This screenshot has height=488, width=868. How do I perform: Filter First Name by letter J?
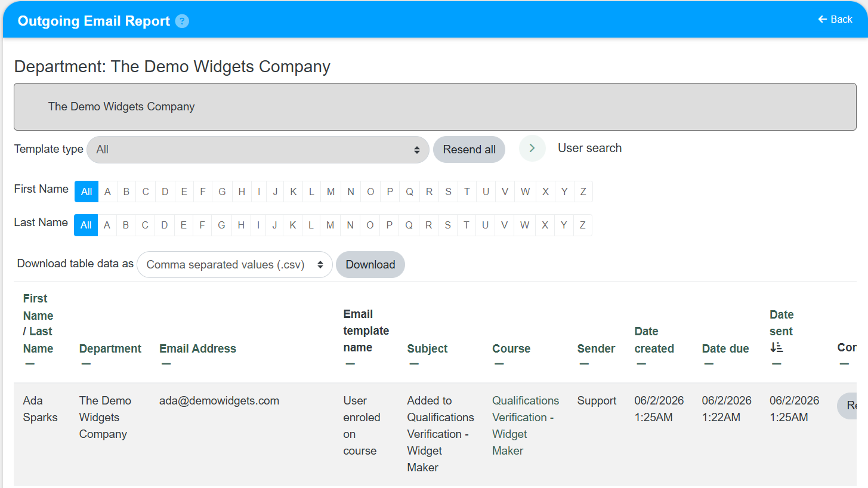[275, 192]
